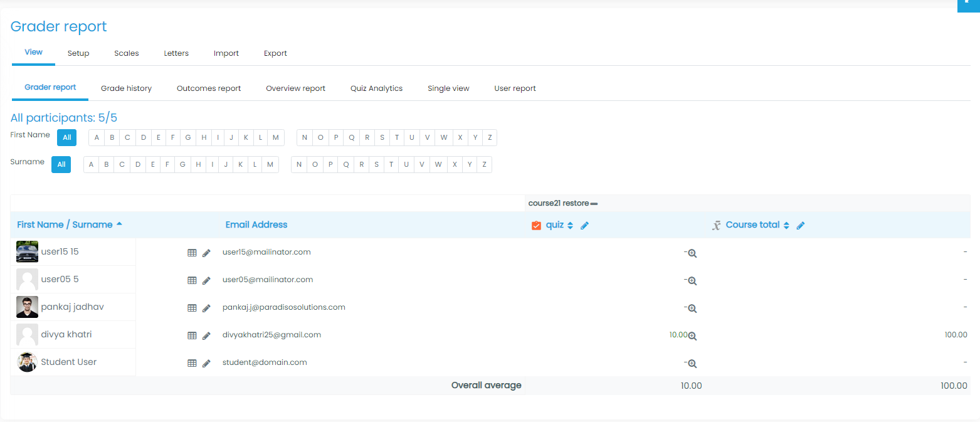Click the Email Address column header
Image resolution: width=980 pixels, height=422 pixels.
(256, 224)
